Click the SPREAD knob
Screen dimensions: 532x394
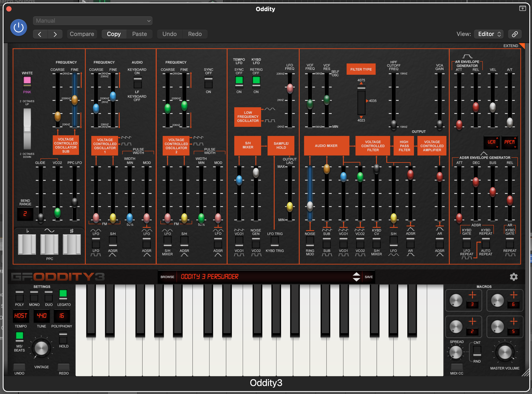tap(455, 352)
